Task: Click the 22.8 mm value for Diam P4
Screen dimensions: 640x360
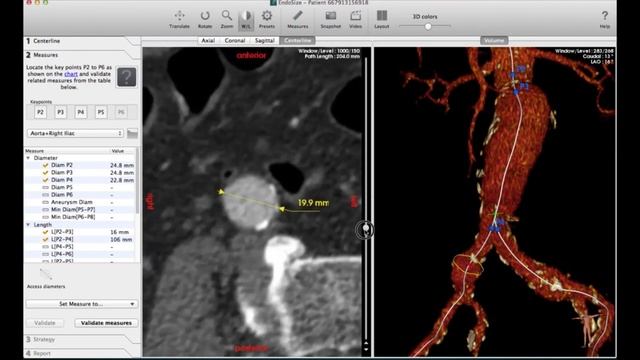Action: [122, 180]
